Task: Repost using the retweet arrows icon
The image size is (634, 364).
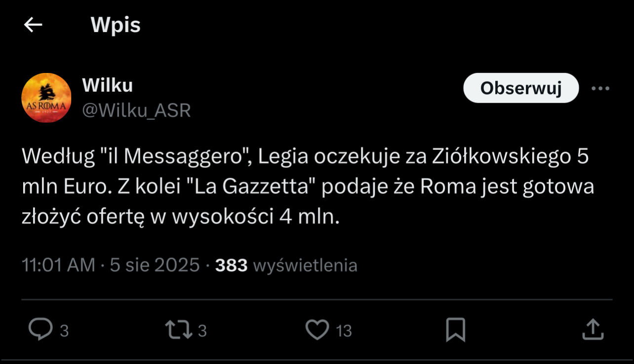Action: coord(179,329)
